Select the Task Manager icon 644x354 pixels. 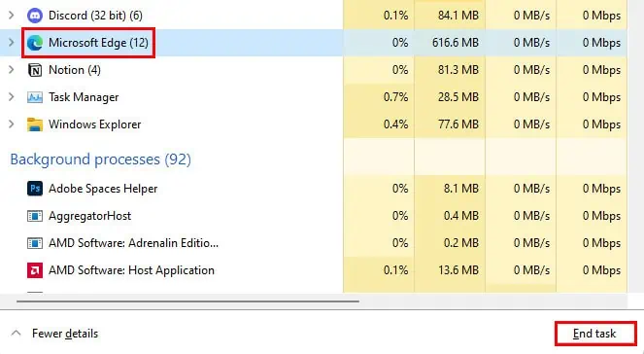pyautogui.click(x=35, y=97)
